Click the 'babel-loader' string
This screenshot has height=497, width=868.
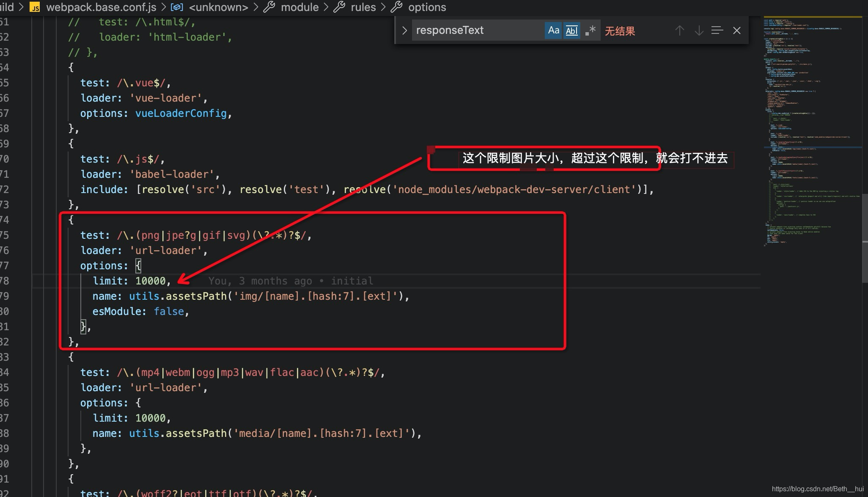pos(174,174)
